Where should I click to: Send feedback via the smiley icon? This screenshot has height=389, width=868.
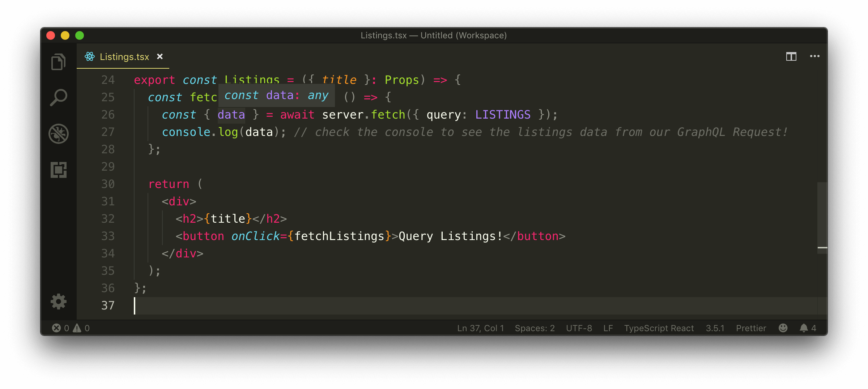point(783,328)
